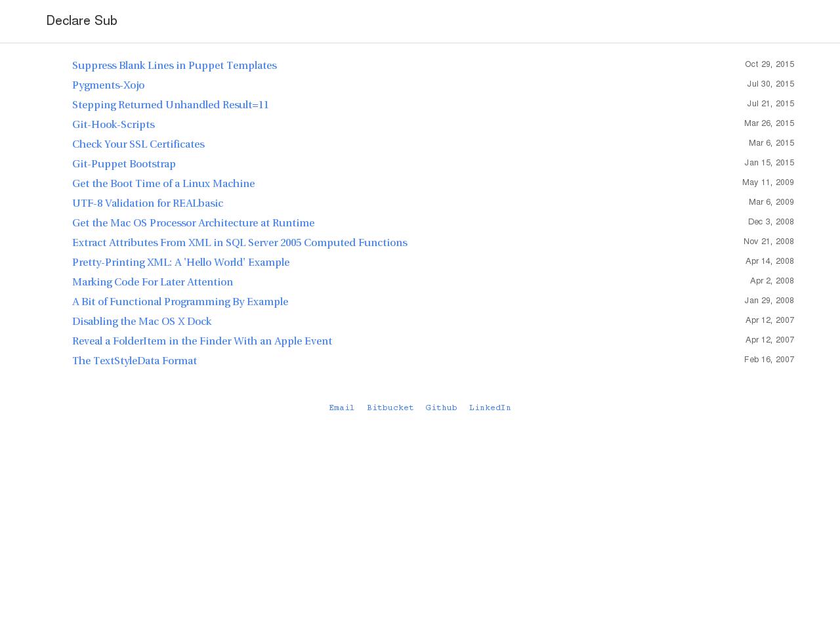Open Pretty-Printing XML Hello World example
The image size is (840, 630).
[x=180, y=262]
